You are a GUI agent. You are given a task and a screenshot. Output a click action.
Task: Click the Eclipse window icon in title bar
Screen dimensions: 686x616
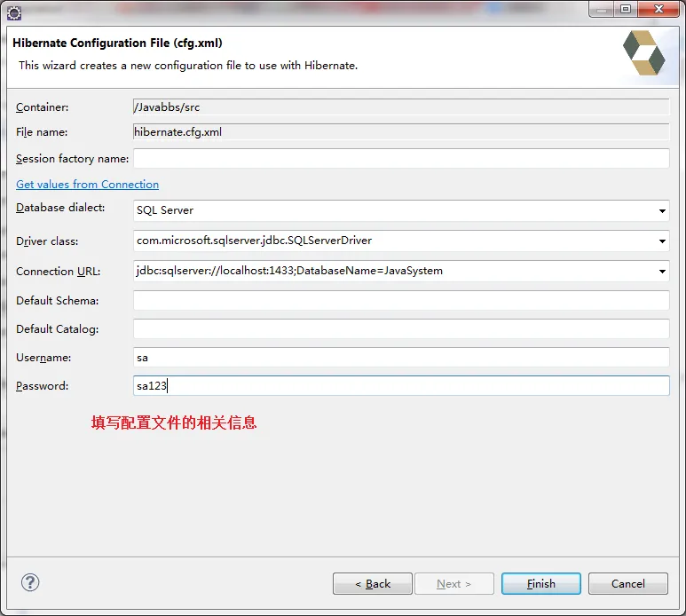14,13
